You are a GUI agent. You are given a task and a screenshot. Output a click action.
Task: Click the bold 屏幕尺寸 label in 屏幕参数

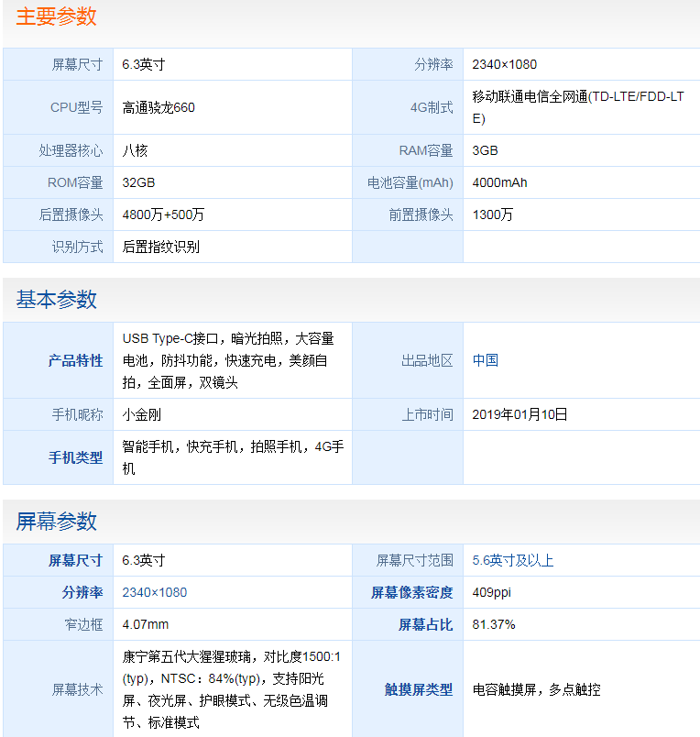coord(75,560)
